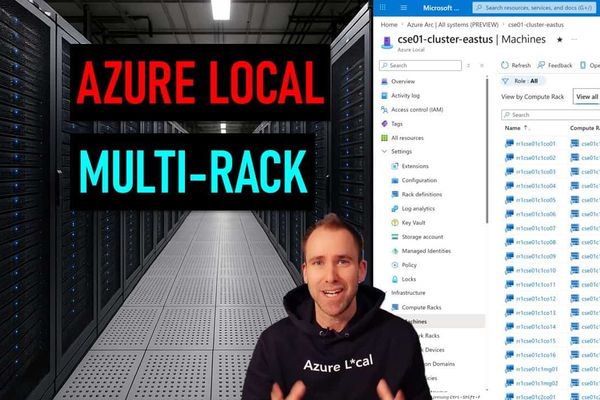Click the All resources grid icon
Viewport: 600px width, 400px height.
[385, 138]
